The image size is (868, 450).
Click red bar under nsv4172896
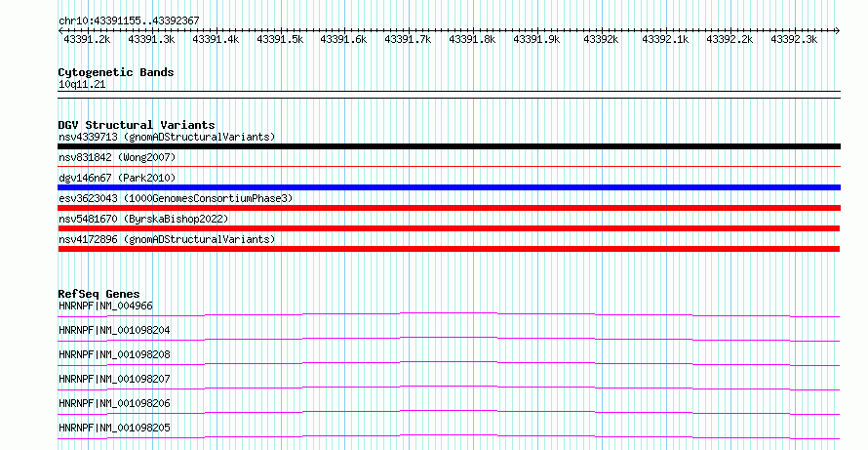449,249
